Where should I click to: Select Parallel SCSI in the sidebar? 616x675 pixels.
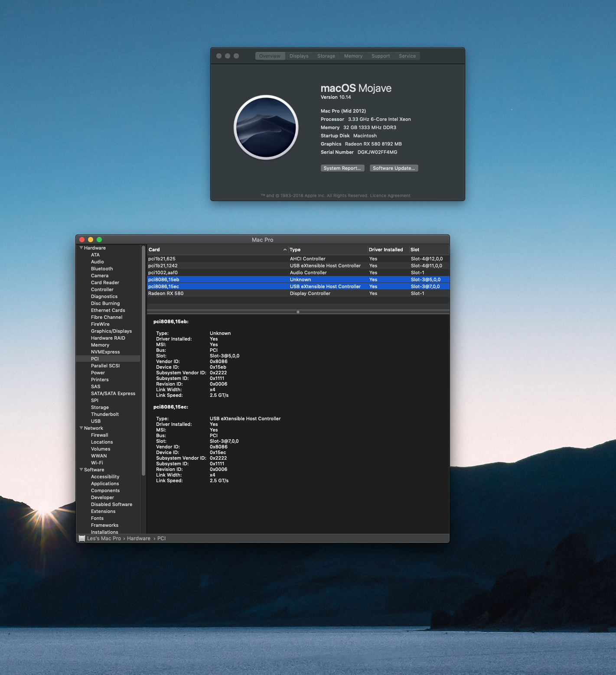click(x=105, y=366)
